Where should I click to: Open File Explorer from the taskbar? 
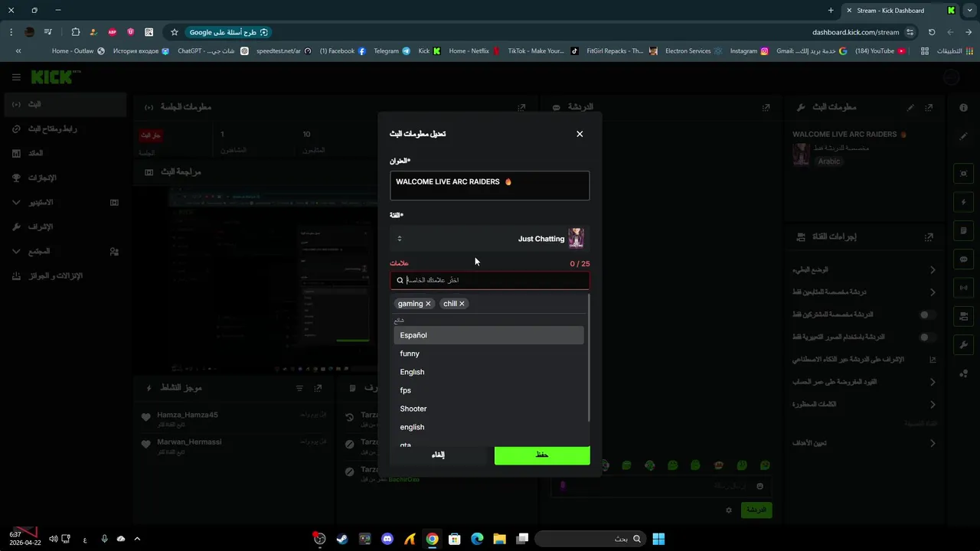(499, 539)
